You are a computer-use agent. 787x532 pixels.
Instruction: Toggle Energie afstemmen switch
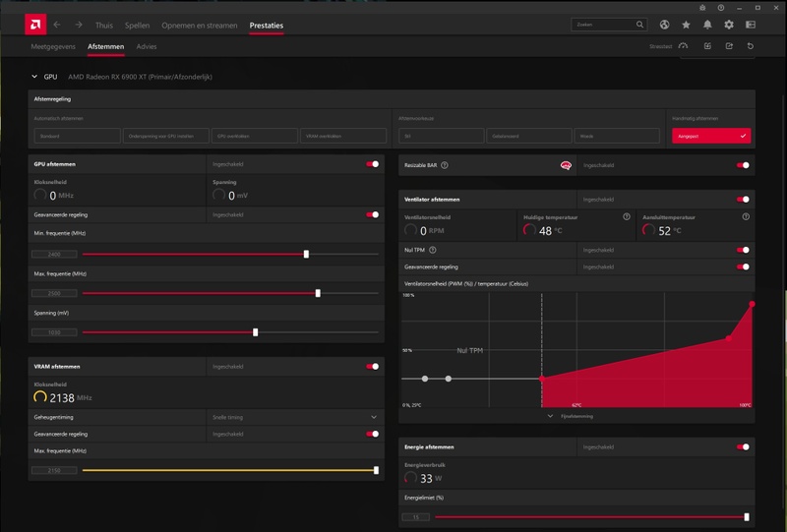[x=743, y=447]
